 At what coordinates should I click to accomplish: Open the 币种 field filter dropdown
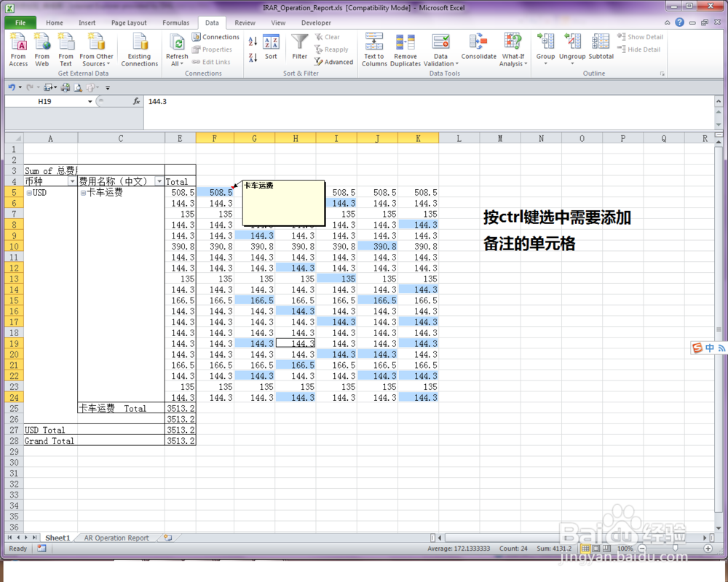point(72,181)
